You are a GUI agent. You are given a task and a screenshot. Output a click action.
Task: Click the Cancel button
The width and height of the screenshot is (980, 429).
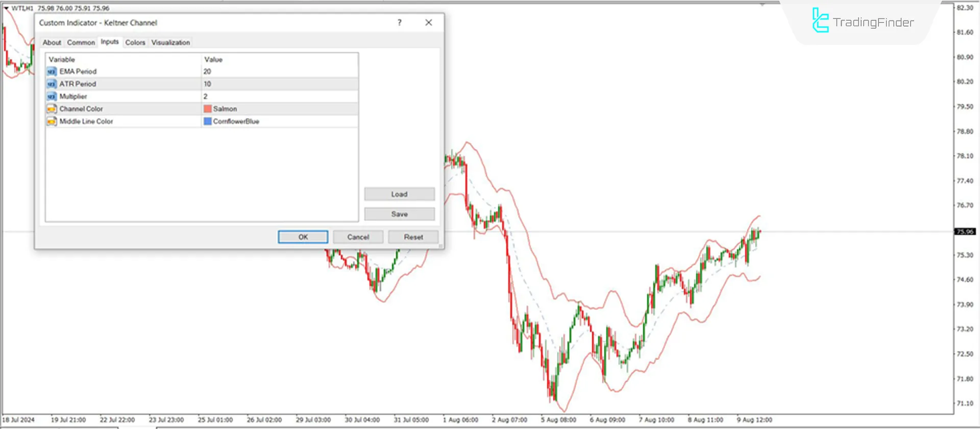pyautogui.click(x=358, y=237)
